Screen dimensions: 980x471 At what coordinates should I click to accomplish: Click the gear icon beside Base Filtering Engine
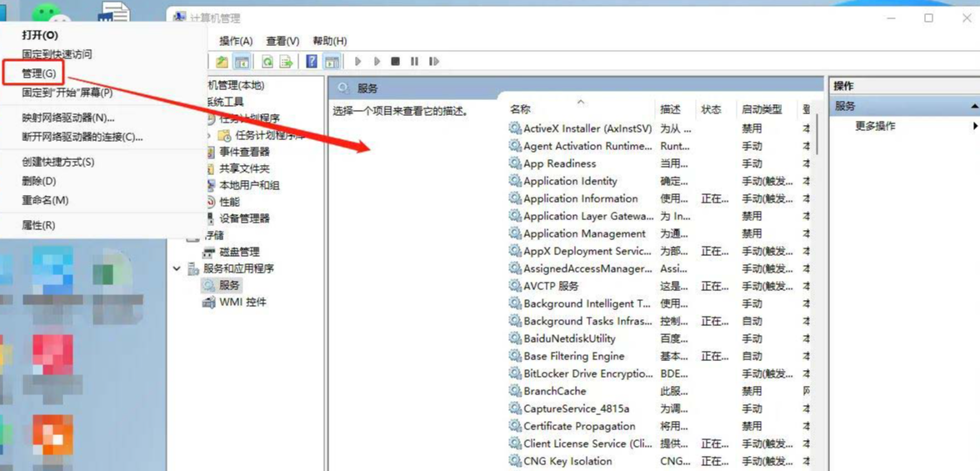(515, 356)
